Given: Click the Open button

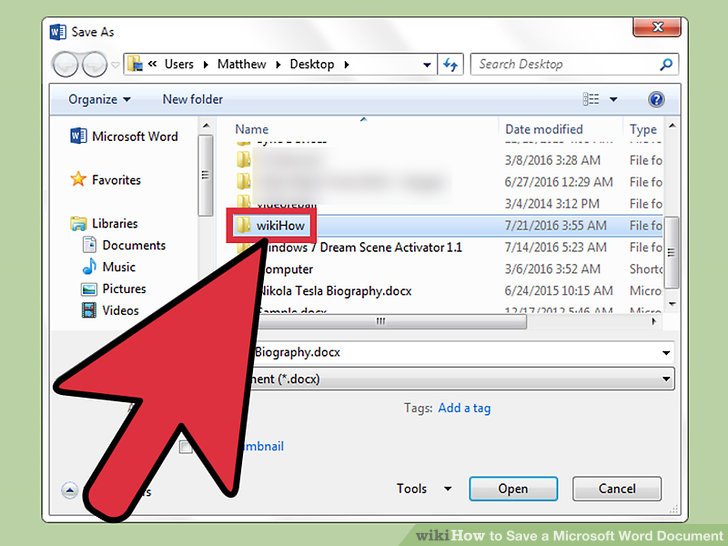Looking at the screenshot, I should tap(513, 488).
